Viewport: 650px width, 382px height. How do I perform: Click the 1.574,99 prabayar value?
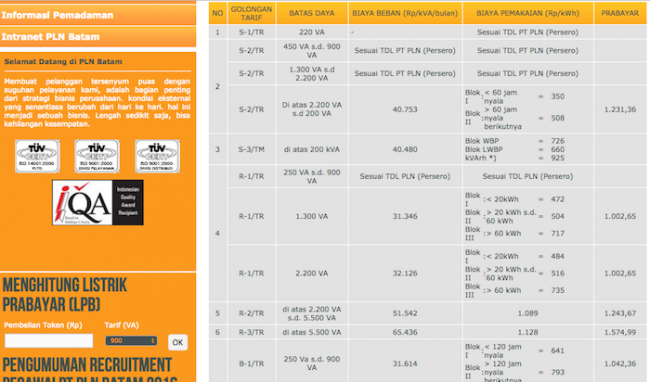(620, 332)
